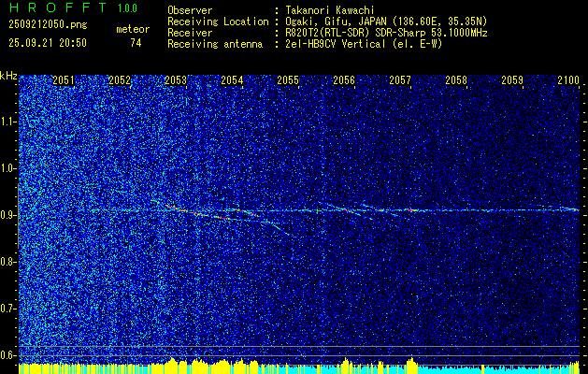
Task: Click the 0.9 frequency axis label
Action: [7, 215]
